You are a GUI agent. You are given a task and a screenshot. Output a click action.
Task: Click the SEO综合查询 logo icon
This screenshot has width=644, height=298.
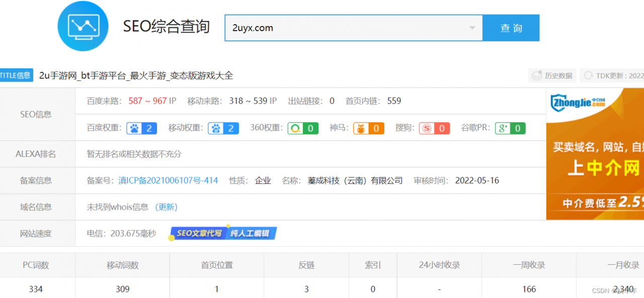pos(83,25)
